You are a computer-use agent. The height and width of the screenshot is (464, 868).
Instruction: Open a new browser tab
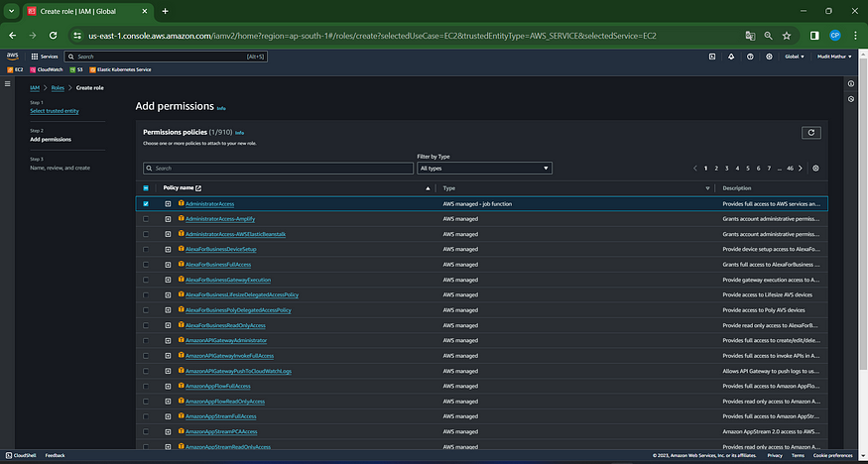pos(165,11)
